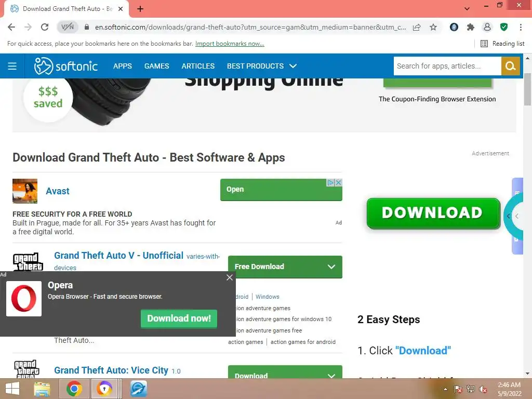Show hidden system tray icons
Viewport: 532px width, 399px height.
445,389
